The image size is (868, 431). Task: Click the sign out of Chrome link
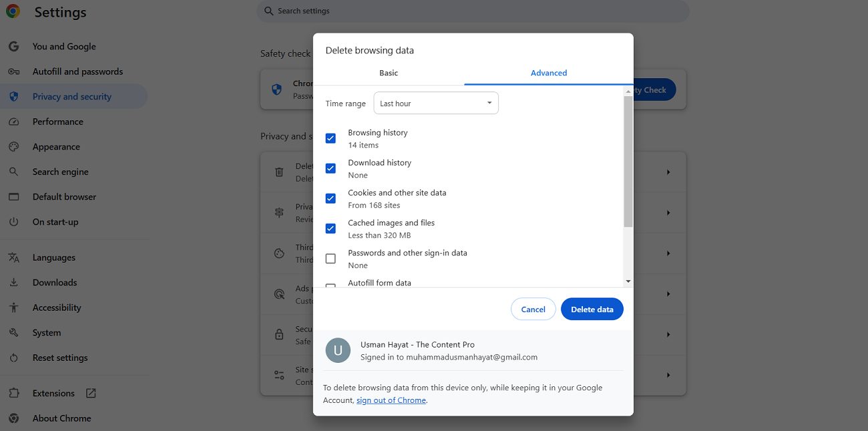tap(391, 400)
